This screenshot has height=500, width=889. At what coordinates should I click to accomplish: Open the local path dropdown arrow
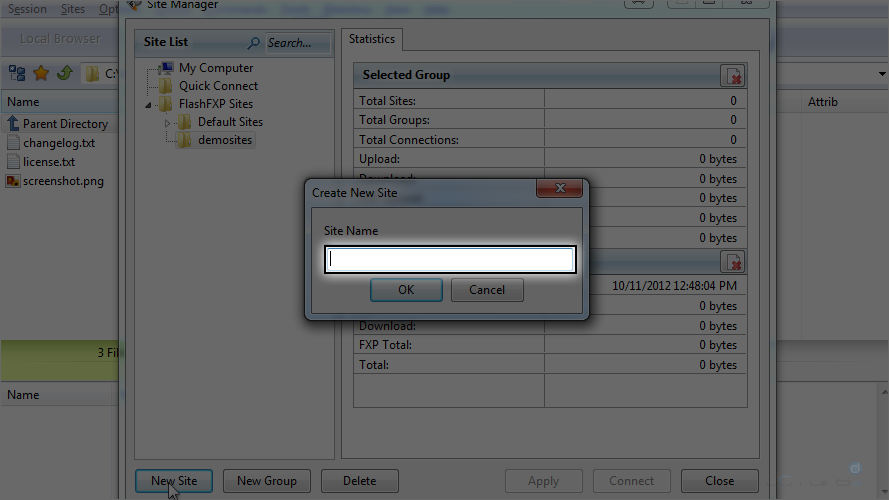coord(882,74)
